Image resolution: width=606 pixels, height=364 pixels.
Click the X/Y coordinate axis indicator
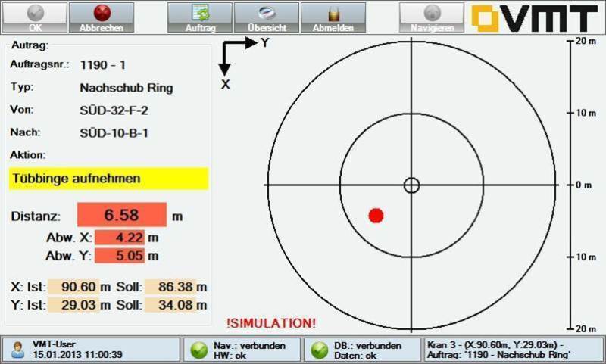243,64
